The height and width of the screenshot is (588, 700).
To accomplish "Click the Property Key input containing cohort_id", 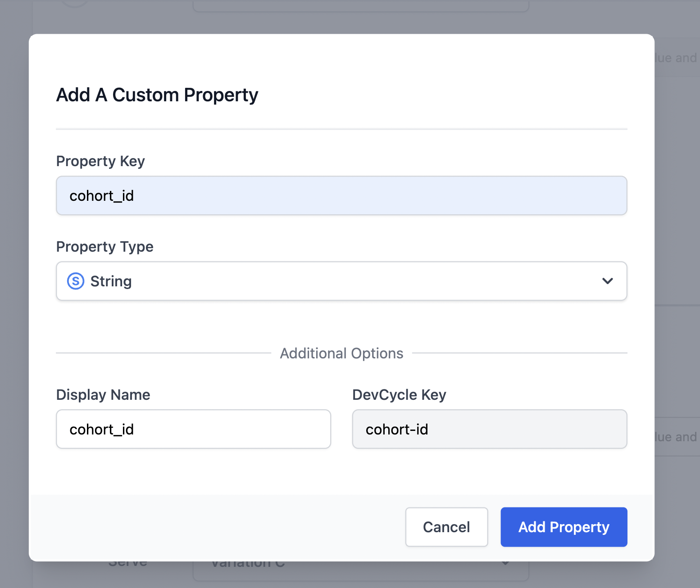I will pos(341,195).
